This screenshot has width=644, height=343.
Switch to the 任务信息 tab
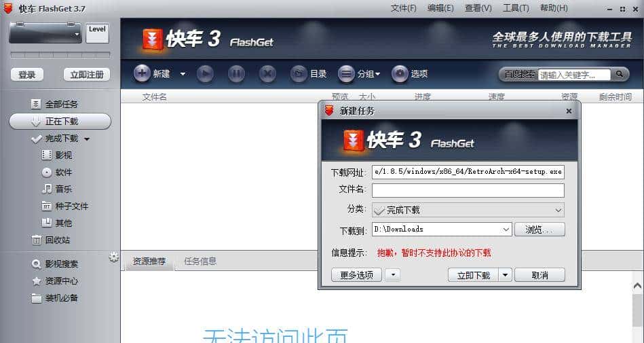pyautogui.click(x=200, y=261)
